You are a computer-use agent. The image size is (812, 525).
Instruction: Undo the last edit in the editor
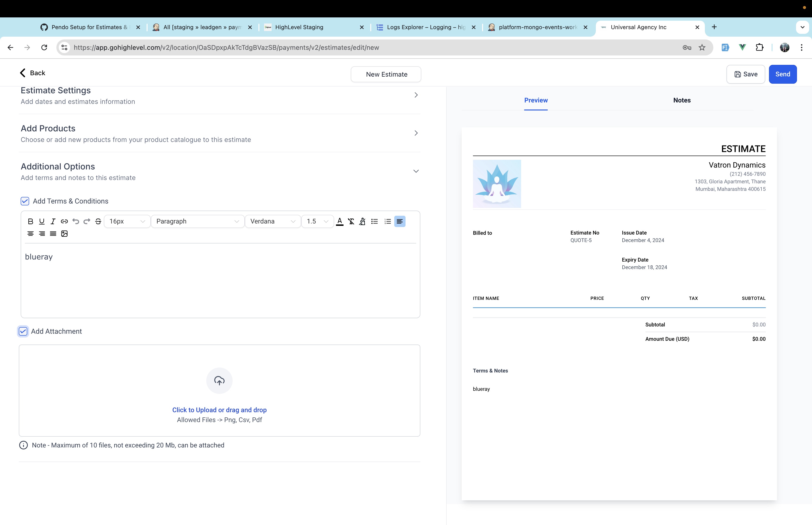tap(76, 221)
